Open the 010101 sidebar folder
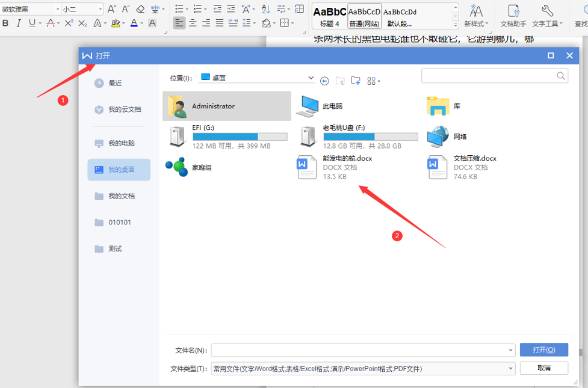This screenshot has width=588, height=388. (x=119, y=223)
